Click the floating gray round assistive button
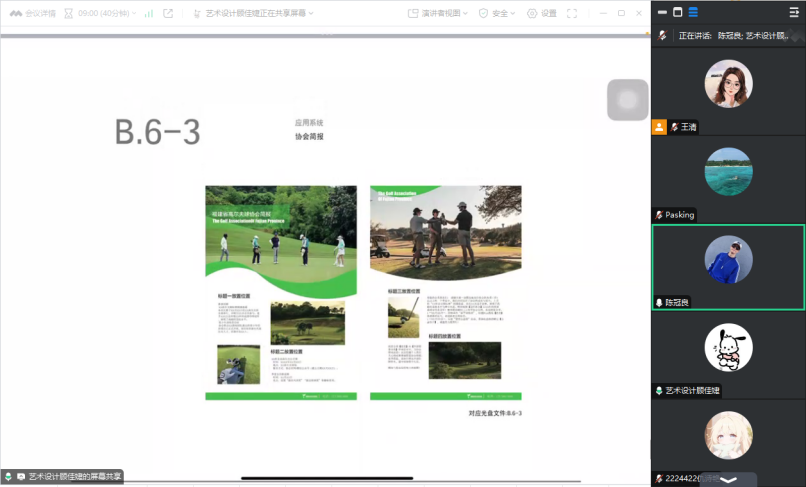Image resolution: width=806 pixels, height=487 pixels. click(x=628, y=98)
